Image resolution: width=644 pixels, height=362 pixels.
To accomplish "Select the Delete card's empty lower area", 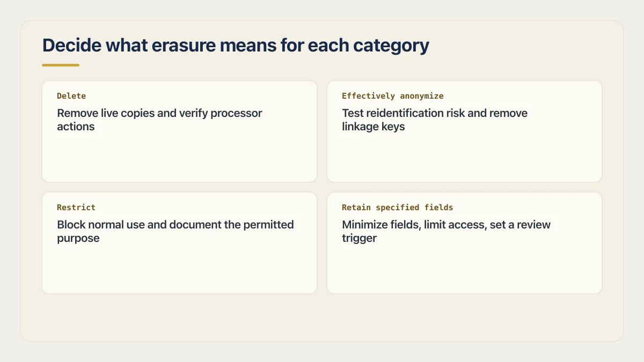I will (179, 158).
